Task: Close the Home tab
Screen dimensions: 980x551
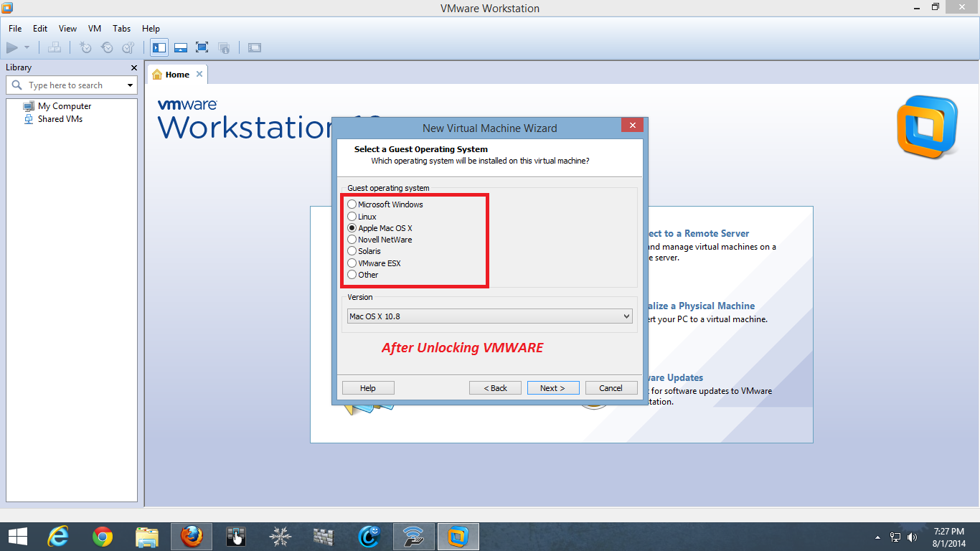Action: [199, 74]
